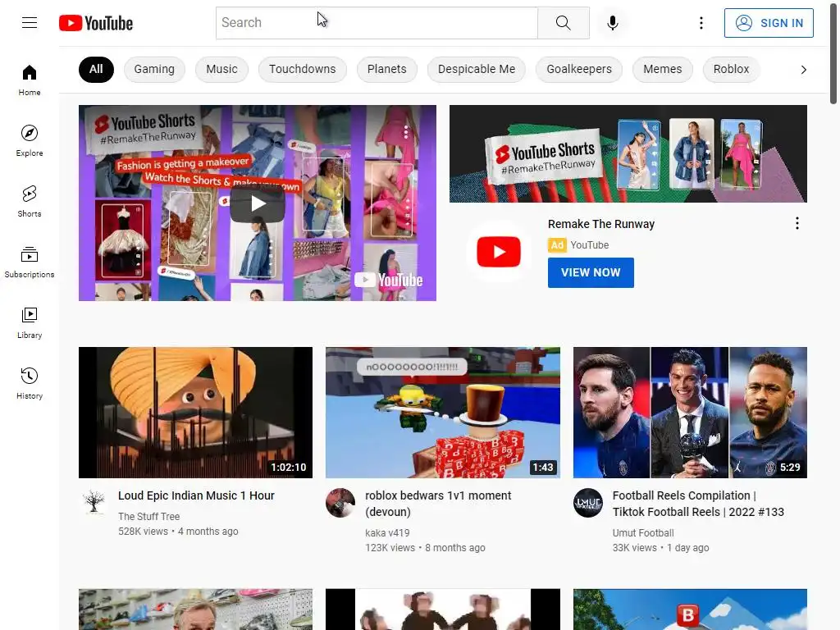Click the YouTube channel avatar in ad
840x630 pixels.
[x=499, y=252]
